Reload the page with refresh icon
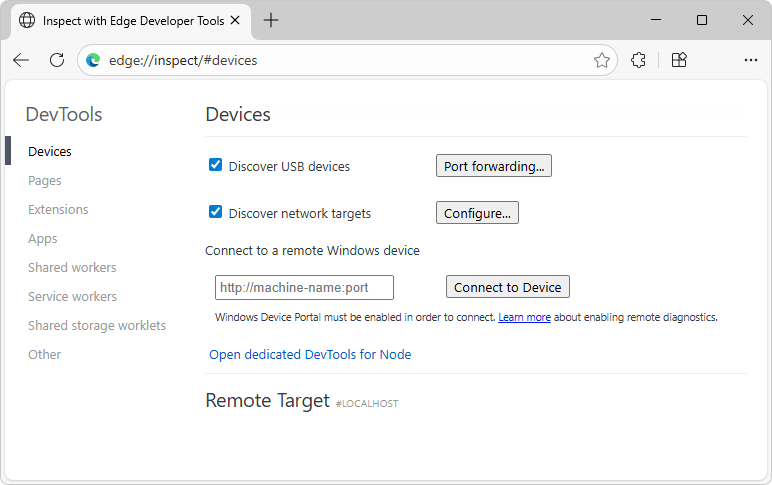The height and width of the screenshot is (485, 772). click(x=57, y=60)
